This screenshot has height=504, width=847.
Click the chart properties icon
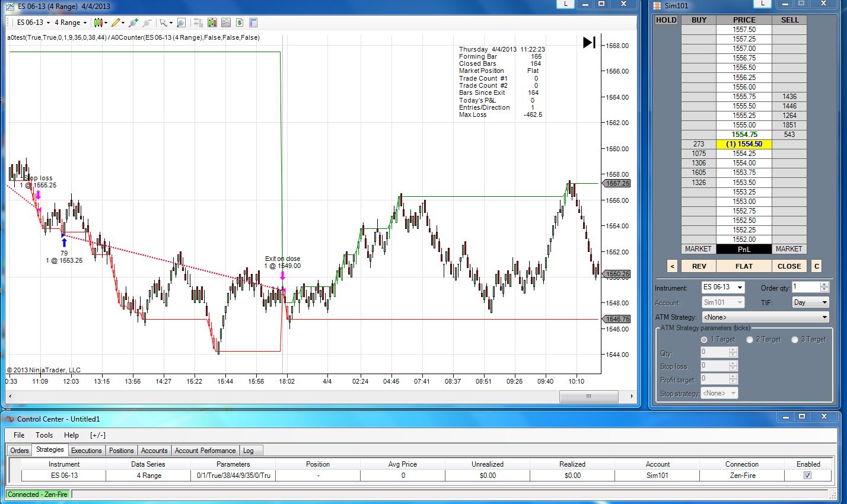[x=253, y=23]
